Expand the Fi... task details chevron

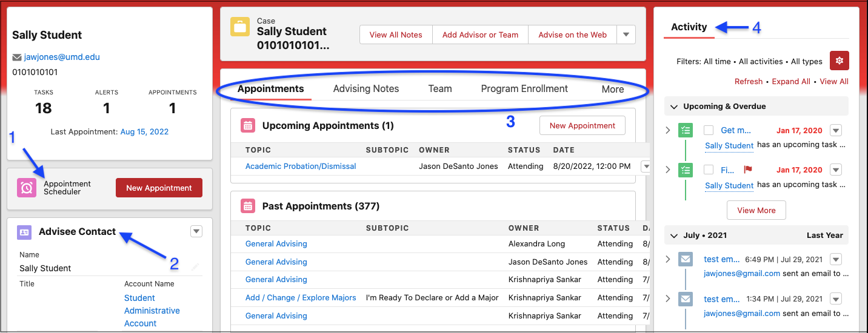[668, 170]
